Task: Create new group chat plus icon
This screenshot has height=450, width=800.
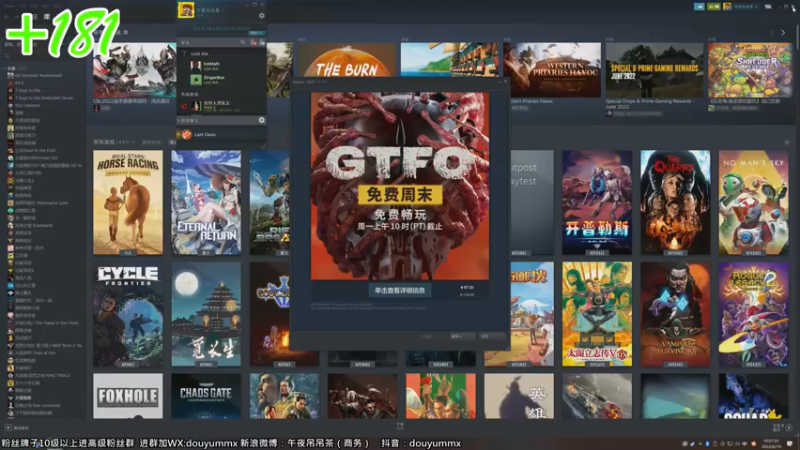Action: tap(262, 120)
